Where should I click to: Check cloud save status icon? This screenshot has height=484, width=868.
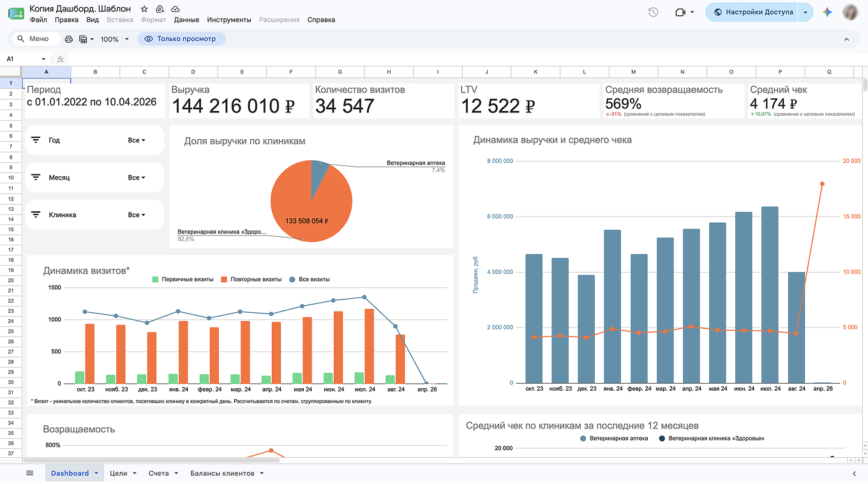176,9
